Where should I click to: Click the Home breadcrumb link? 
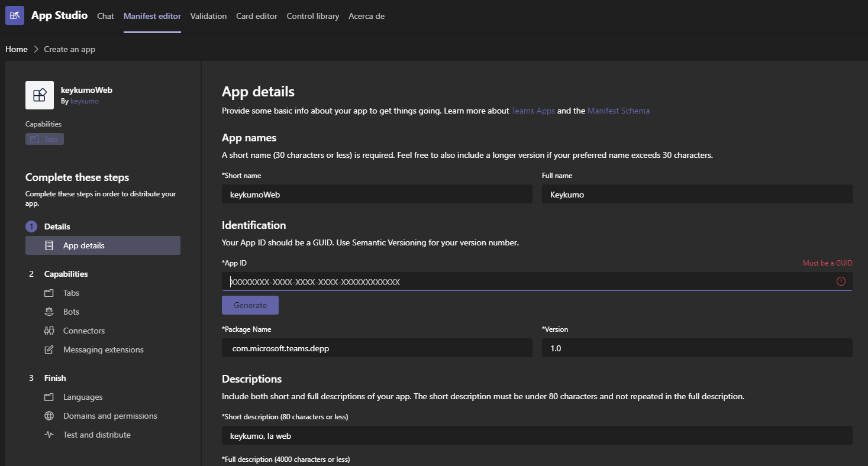point(17,49)
